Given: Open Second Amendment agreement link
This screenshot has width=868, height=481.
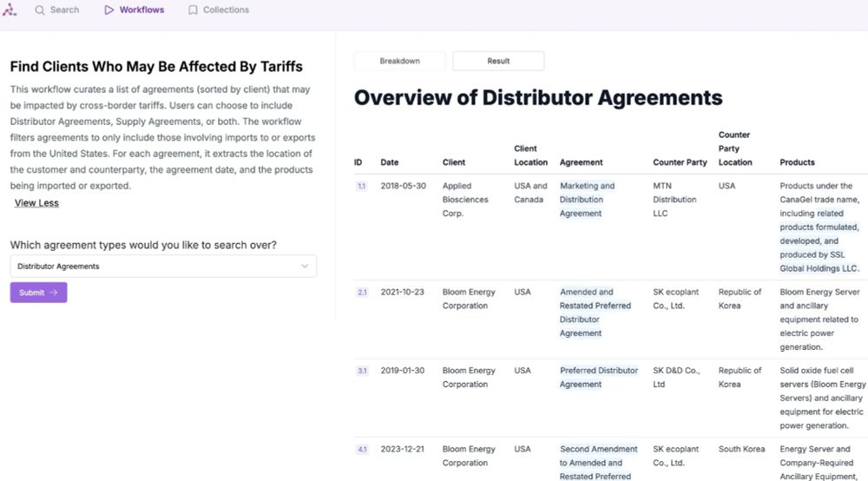Looking at the screenshot, I should pos(598,463).
